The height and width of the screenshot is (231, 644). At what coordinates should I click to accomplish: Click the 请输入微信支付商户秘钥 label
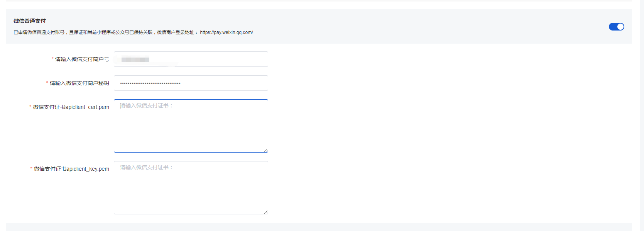79,83
